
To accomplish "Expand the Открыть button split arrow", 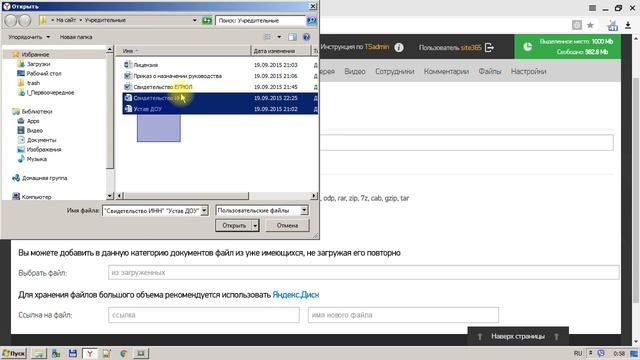I will click(x=255, y=225).
